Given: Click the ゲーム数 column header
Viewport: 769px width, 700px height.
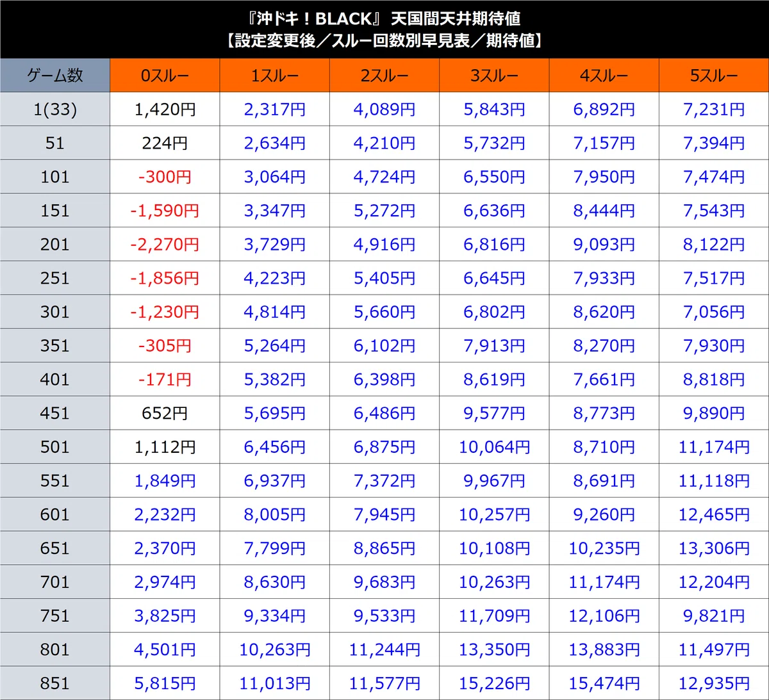Looking at the screenshot, I should coord(55,76).
